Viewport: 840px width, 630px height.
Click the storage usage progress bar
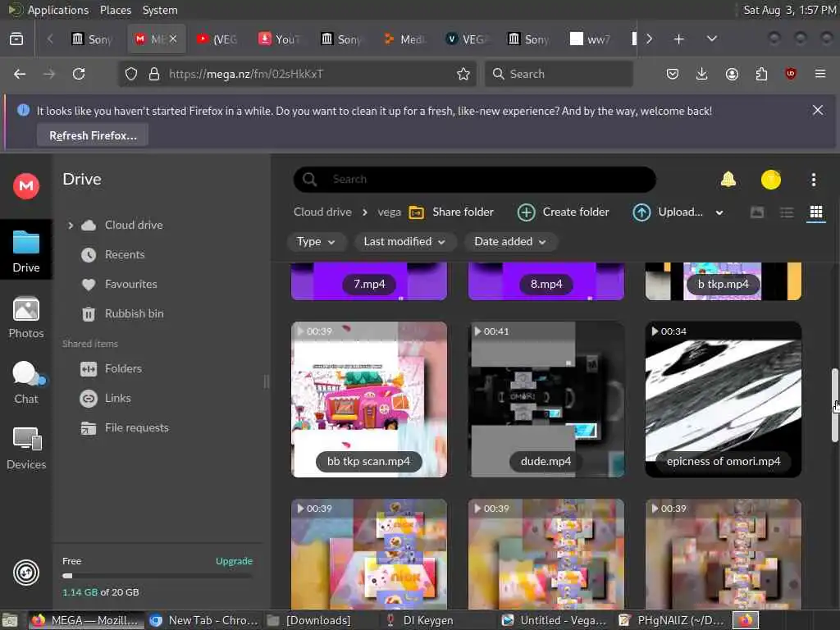tap(157, 576)
